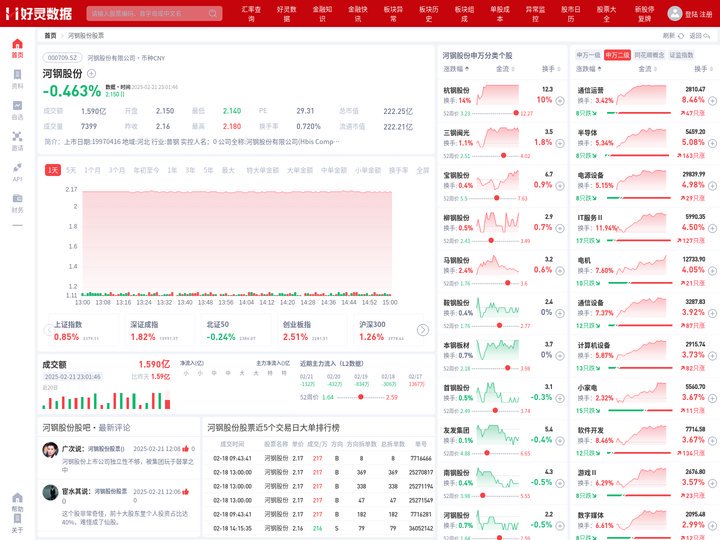The width and height of the screenshot is (720, 540).
Task: Add 鞍钢股份 with its plus icon
Action: point(560,313)
